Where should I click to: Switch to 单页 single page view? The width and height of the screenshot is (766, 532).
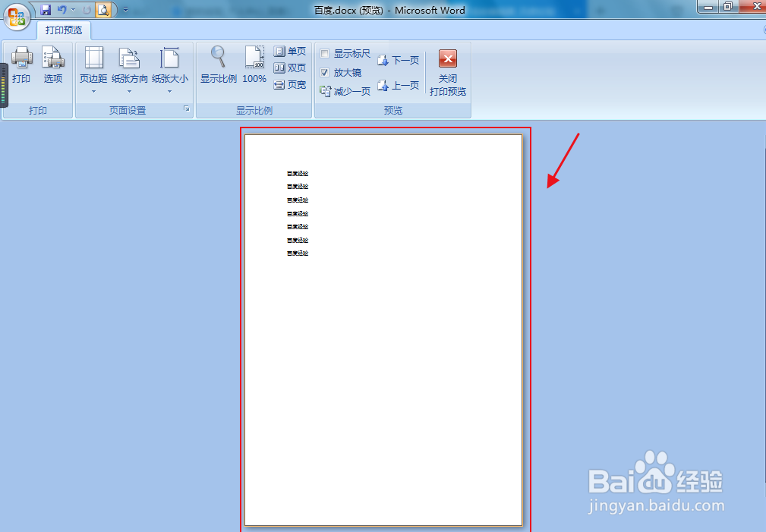point(290,52)
